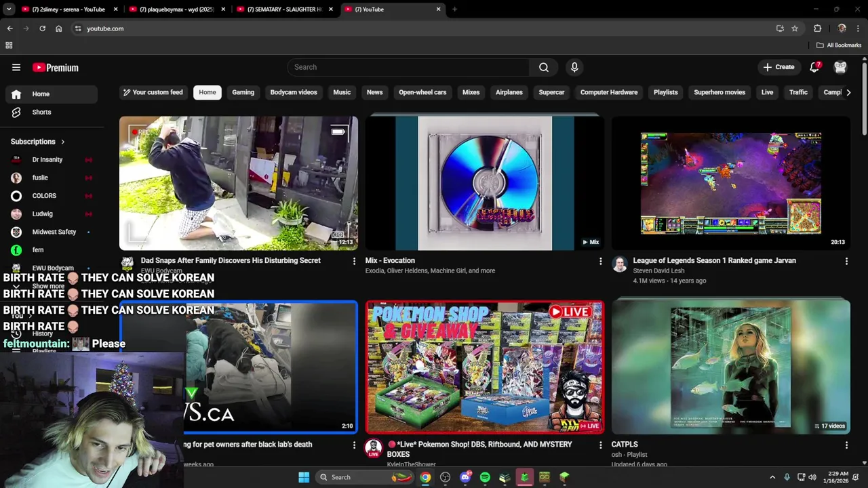
Task: Open the YouTube hamburger guide menu
Action: (16, 67)
